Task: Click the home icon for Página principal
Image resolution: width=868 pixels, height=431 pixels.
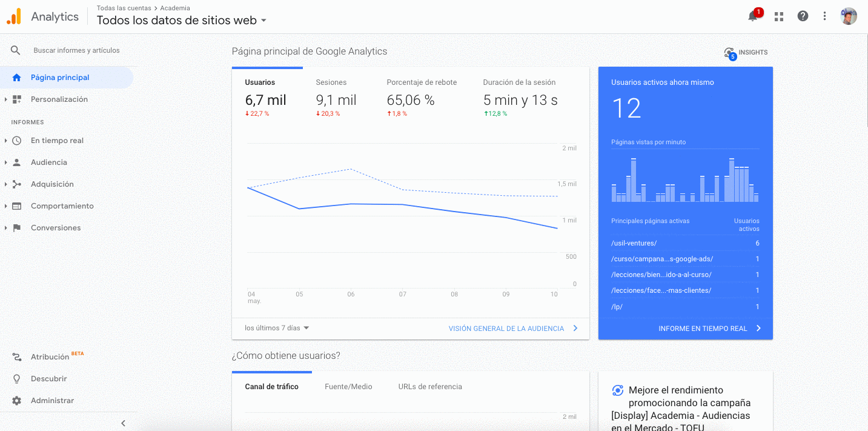Action: (16, 78)
